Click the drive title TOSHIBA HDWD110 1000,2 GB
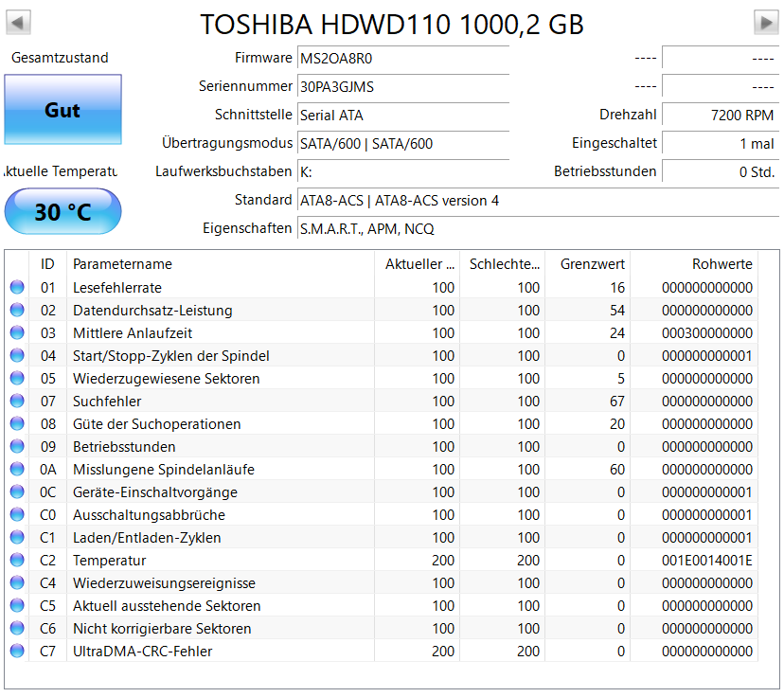 click(x=392, y=24)
